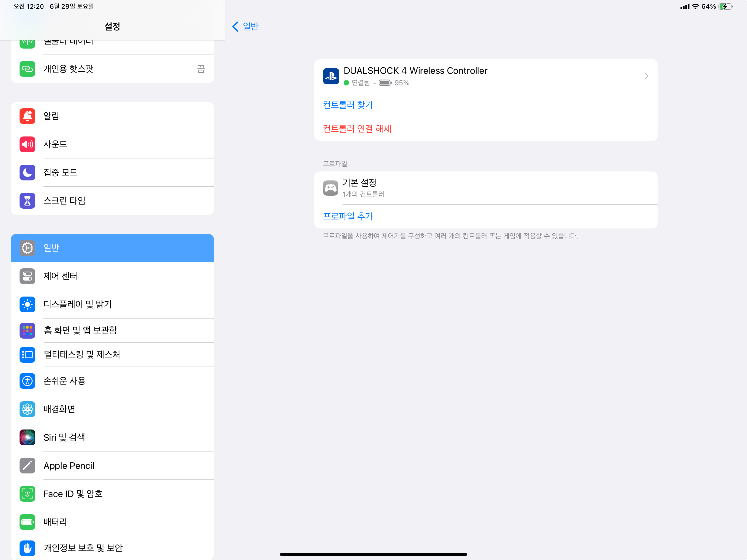Open Focus mode via moon icon
Image resolution: width=747 pixels, height=560 pixels.
click(x=27, y=173)
